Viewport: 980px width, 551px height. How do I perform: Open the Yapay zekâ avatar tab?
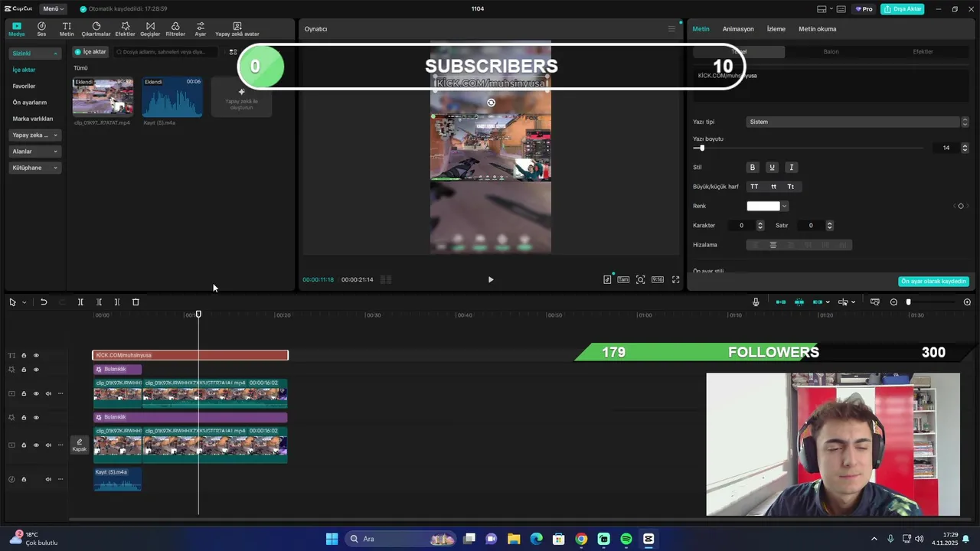[237, 29]
